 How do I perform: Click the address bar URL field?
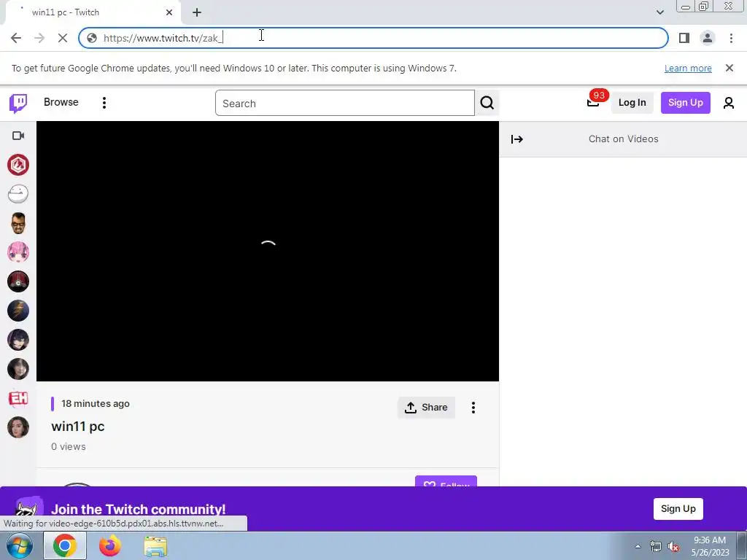click(x=373, y=38)
